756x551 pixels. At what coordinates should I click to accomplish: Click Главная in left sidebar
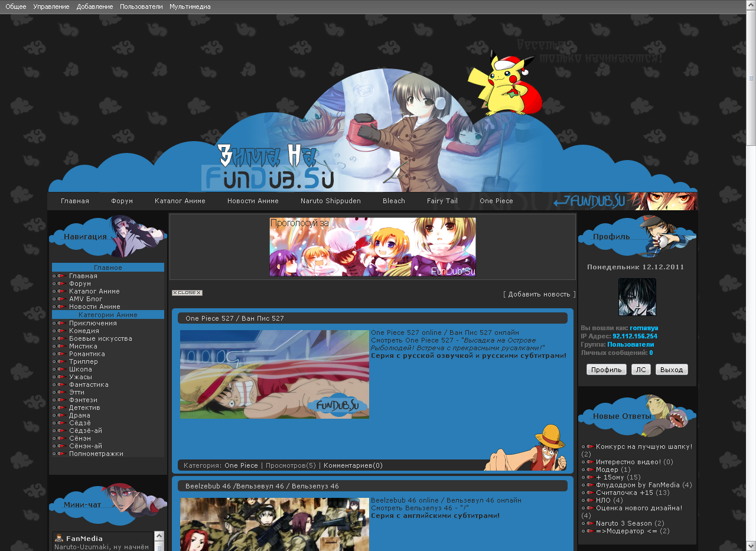click(x=83, y=276)
